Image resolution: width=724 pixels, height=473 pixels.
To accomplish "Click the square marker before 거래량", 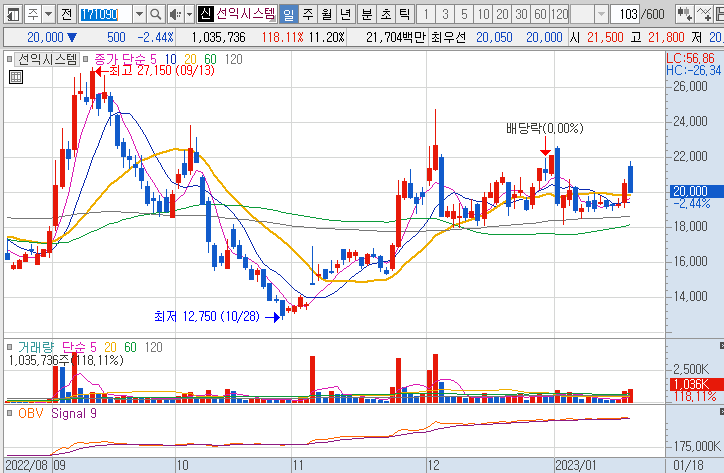I will [9, 347].
